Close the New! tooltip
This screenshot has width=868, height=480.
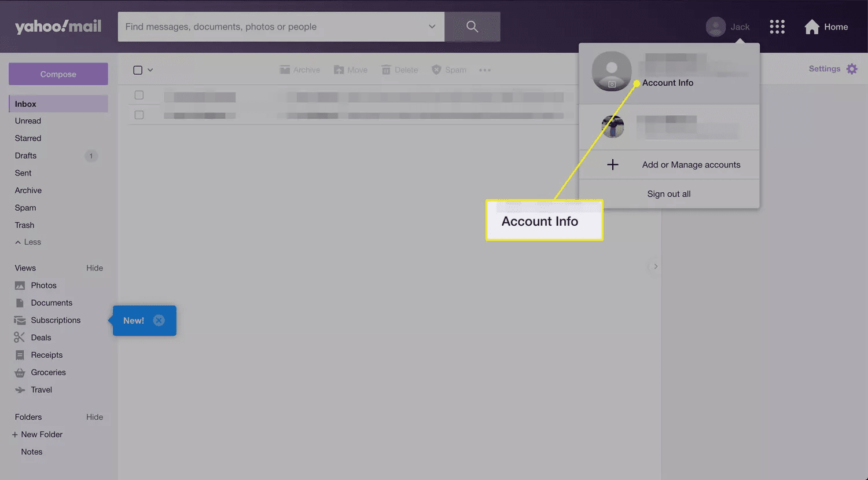(159, 320)
